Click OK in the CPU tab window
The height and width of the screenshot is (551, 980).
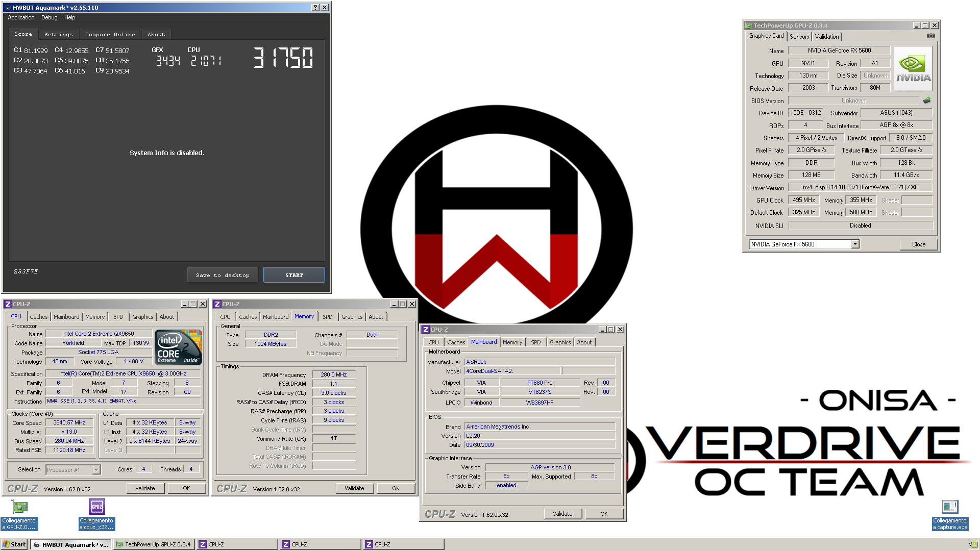[186, 489]
